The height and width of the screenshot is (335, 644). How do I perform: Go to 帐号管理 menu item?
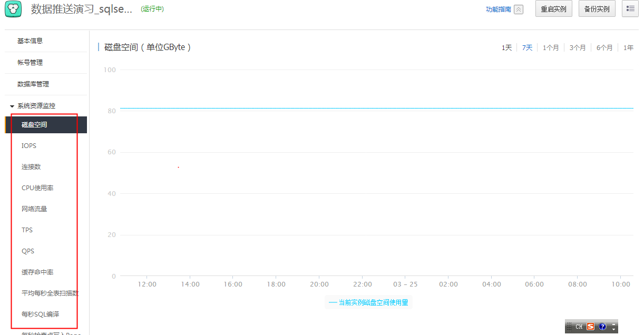point(30,62)
